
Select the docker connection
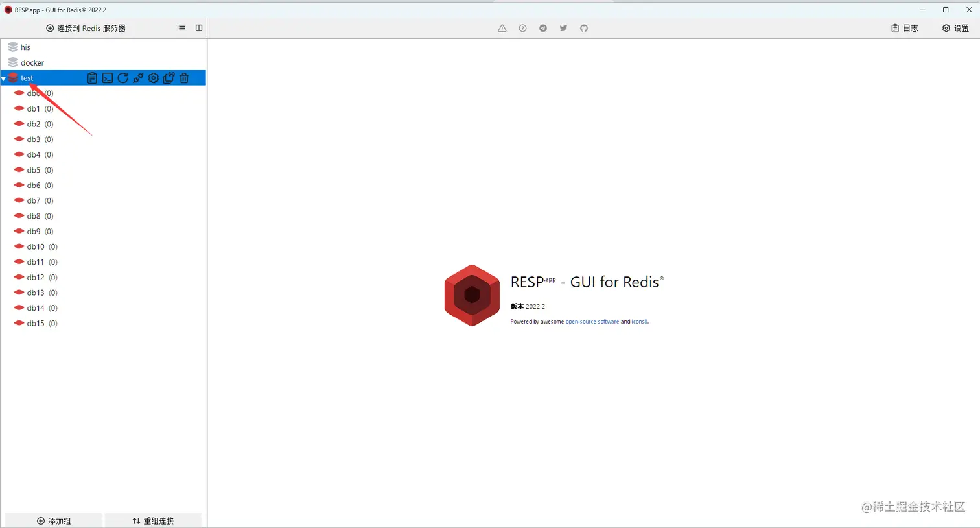32,63
